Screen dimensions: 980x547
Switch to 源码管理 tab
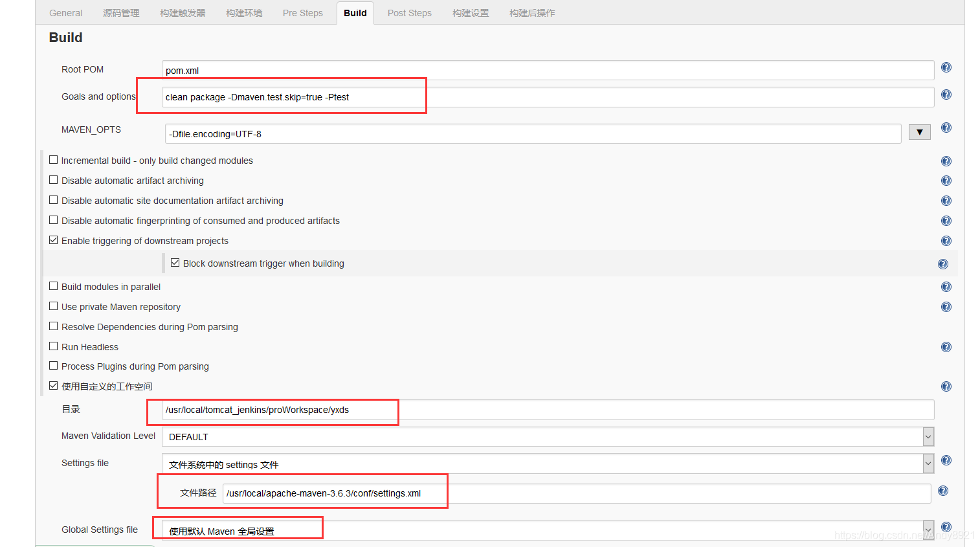tap(121, 13)
